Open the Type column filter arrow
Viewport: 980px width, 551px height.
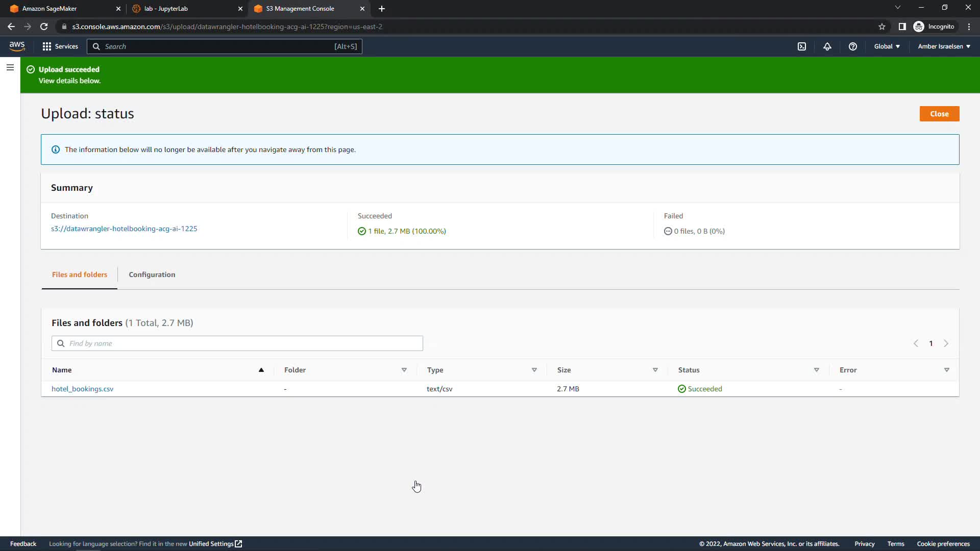click(x=534, y=370)
